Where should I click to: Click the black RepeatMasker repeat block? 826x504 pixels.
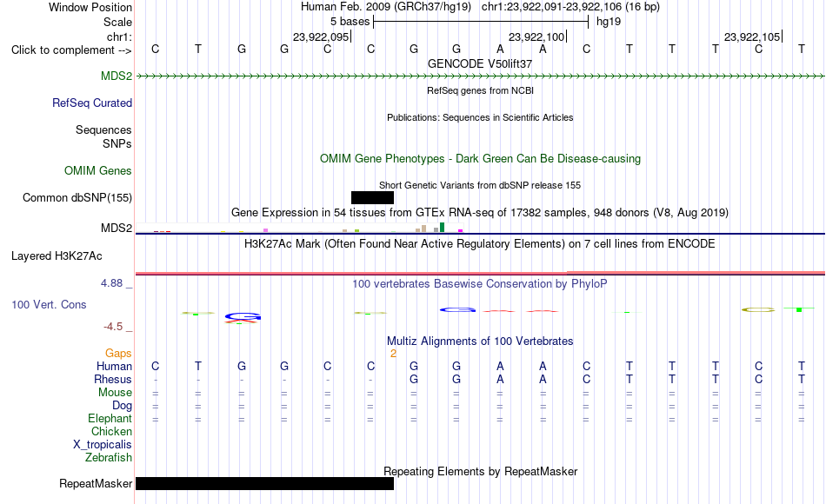265,483
